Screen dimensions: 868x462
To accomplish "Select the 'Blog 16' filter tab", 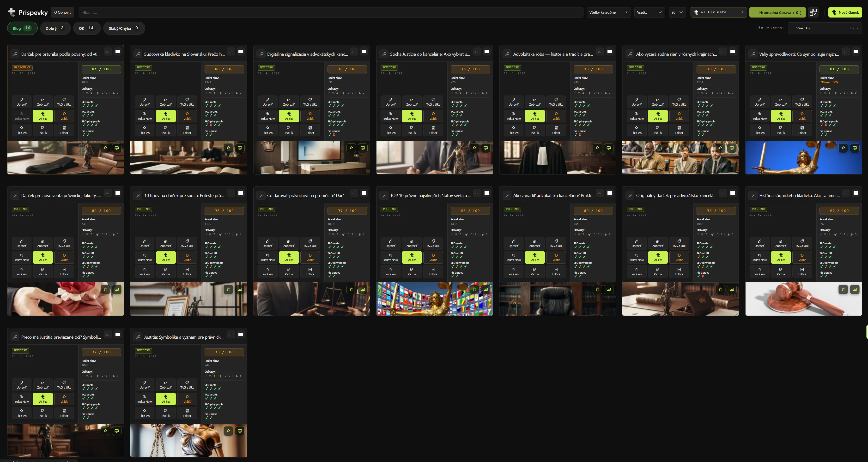I will click(22, 28).
